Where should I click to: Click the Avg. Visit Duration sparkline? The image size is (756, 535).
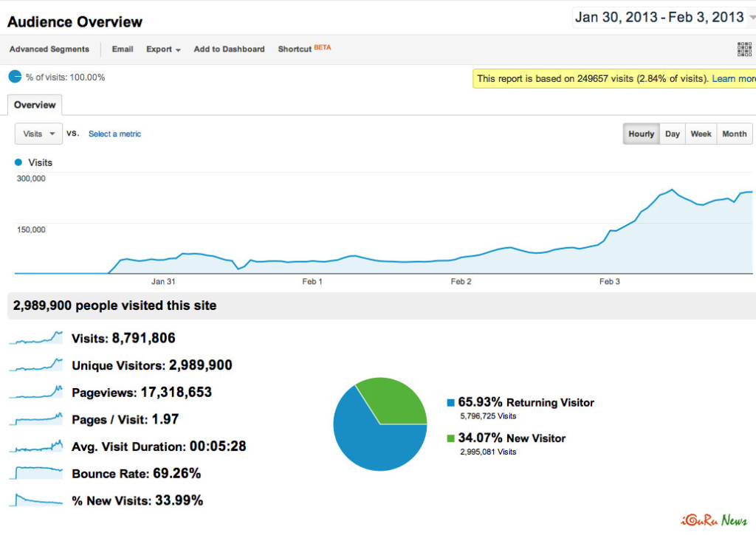[x=36, y=446]
